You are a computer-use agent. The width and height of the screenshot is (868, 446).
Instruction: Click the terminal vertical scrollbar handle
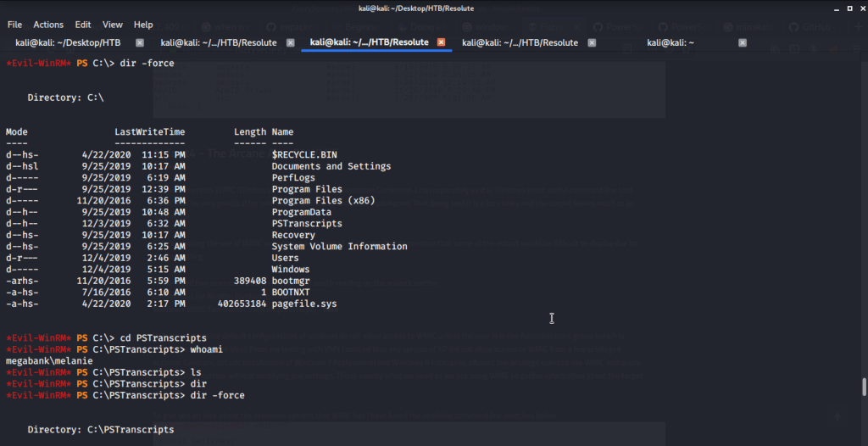point(864,387)
